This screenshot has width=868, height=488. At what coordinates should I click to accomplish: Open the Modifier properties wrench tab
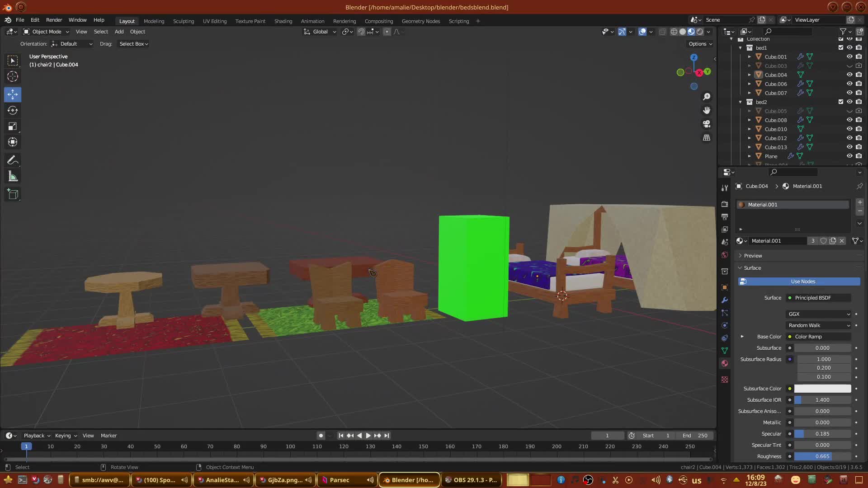point(725,300)
